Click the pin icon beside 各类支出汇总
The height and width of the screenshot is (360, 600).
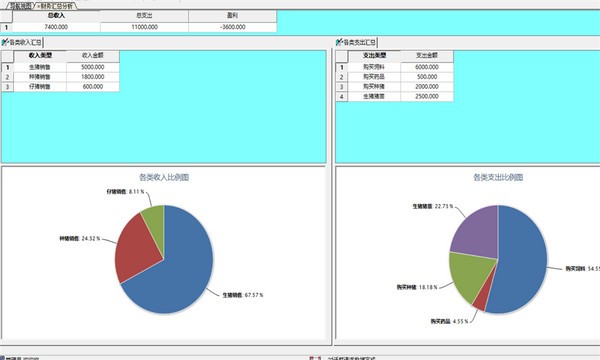click(x=339, y=42)
